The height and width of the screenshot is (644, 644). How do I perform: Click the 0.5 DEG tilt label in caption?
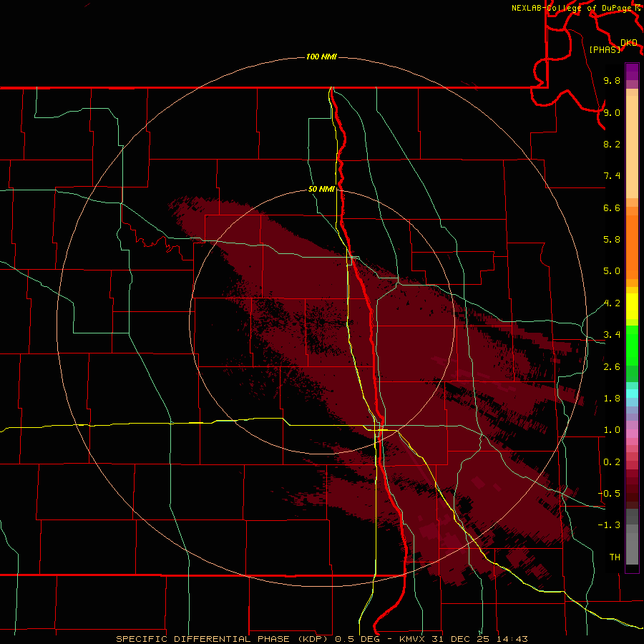(x=357, y=639)
